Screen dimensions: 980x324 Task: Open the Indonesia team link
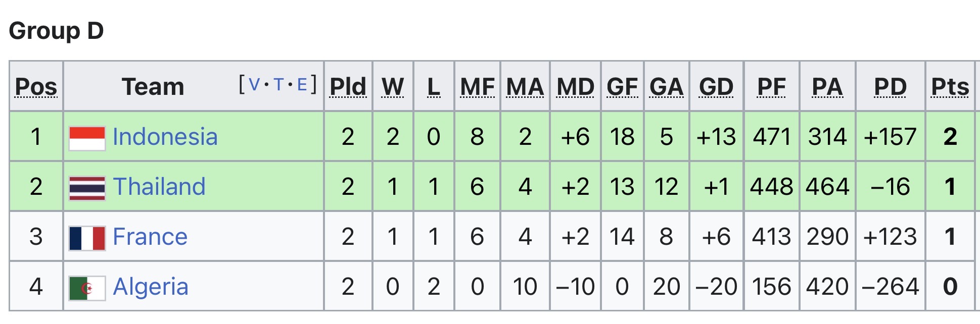tap(165, 137)
